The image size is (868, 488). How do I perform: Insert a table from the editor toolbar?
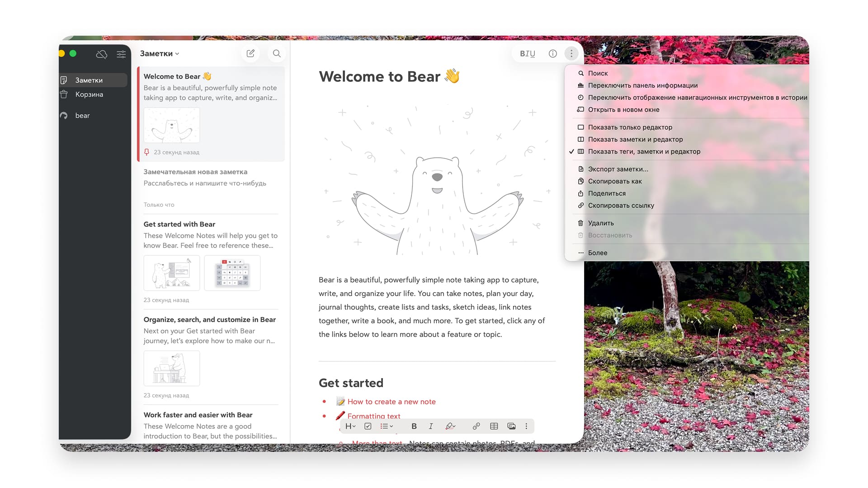click(x=494, y=426)
